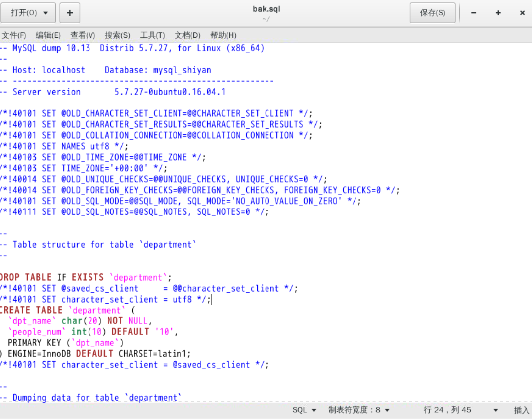Open the 文件(F) menu
The width and height of the screenshot is (532, 419).
coord(14,35)
